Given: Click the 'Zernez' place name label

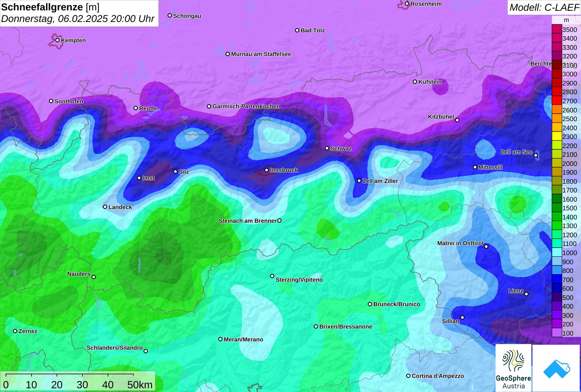Looking at the screenshot, I should pos(28,331).
